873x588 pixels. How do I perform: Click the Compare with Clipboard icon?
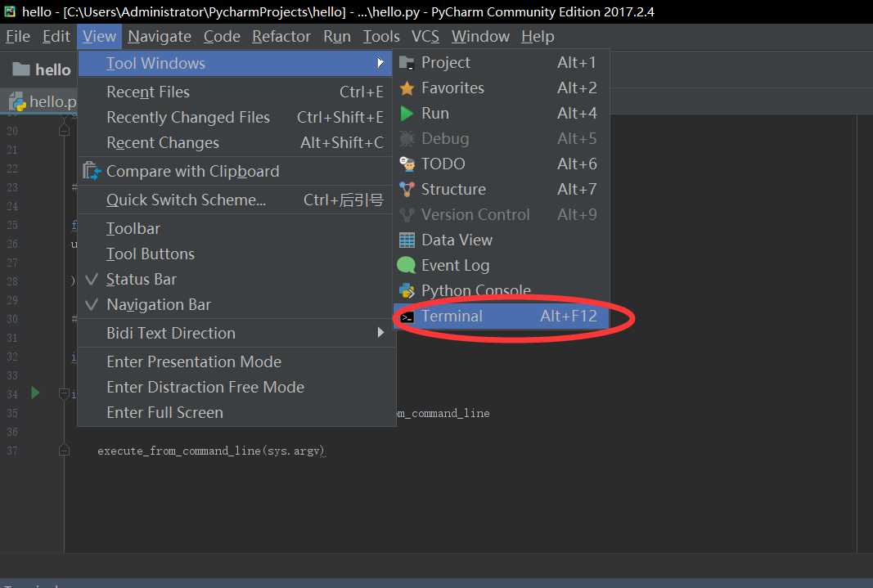coord(92,171)
